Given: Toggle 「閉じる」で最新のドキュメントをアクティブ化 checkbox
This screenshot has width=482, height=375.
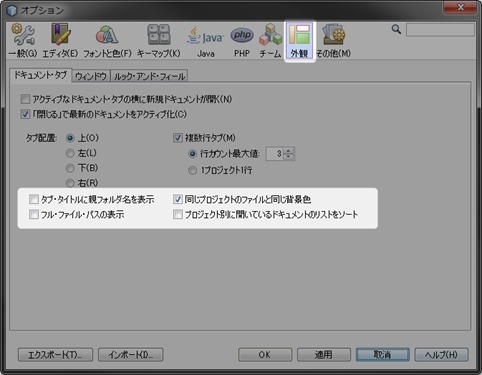Looking at the screenshot, I should pyautogui.click(x=25, y=114).
